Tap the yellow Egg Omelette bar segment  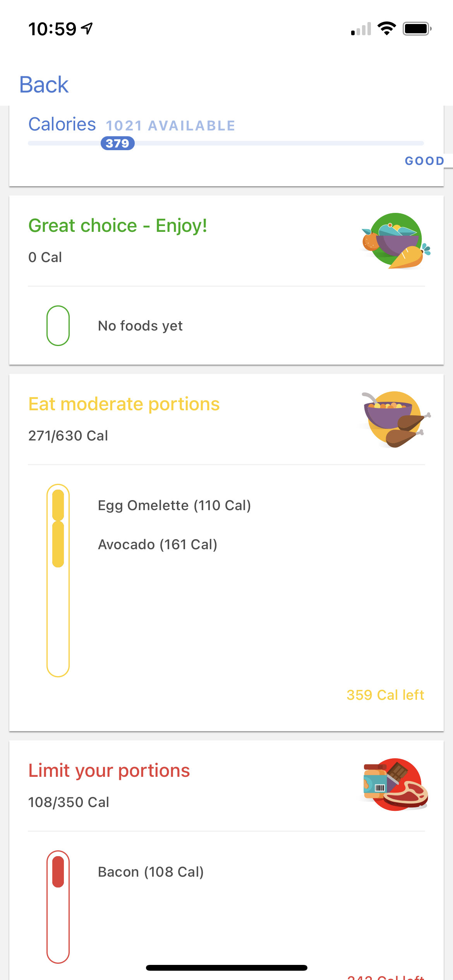click(x=58, y=505)
